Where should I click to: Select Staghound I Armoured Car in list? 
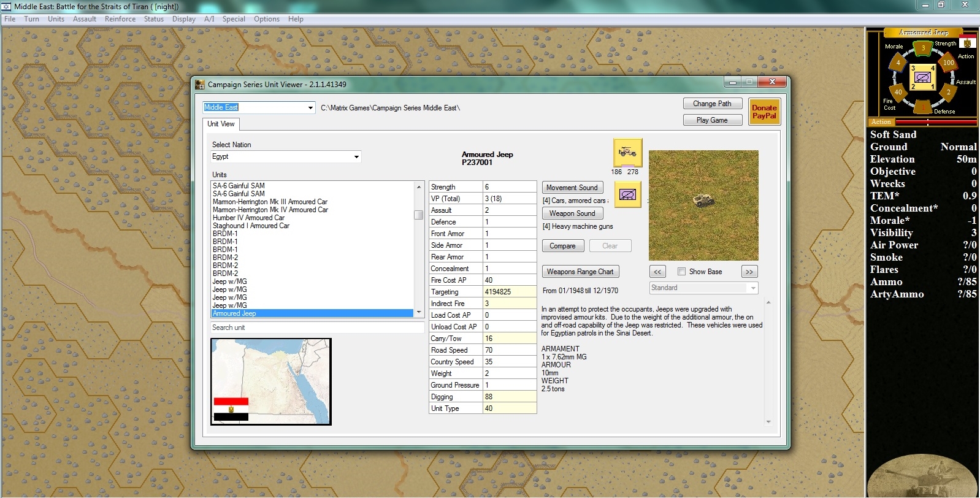251,226
